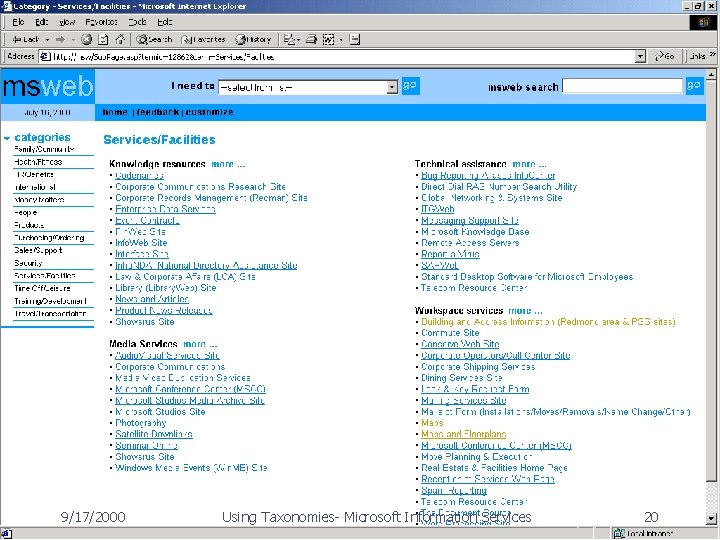Collapse the categories list arrow
This screenshot has height=540, width=720.
pyautogui.click(x=7, y=138)
